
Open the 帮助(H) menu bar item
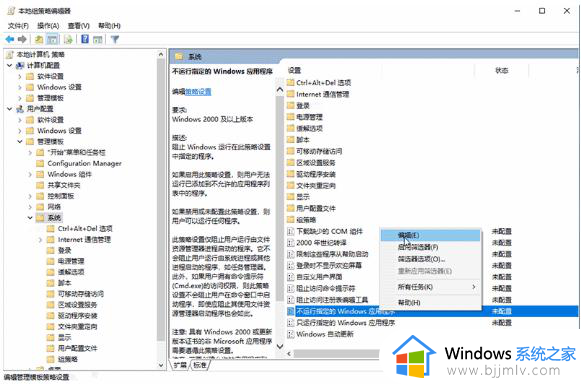coord(109,26)
